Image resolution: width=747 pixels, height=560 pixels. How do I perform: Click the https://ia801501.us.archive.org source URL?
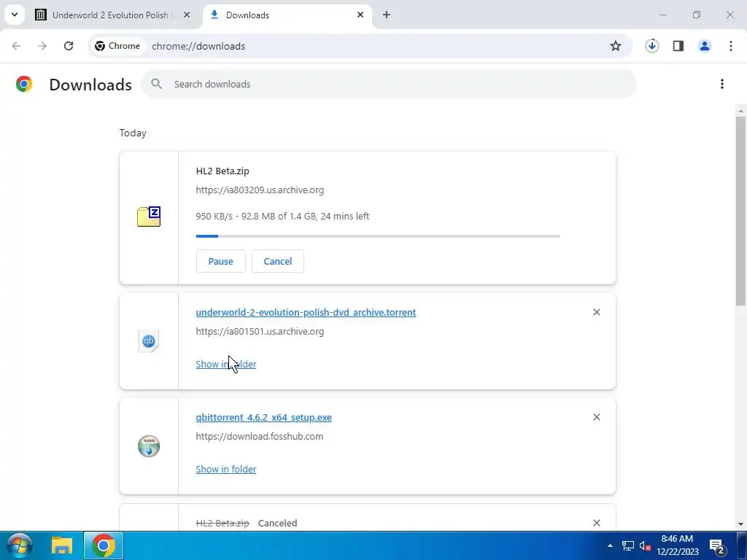pos(260,332)
